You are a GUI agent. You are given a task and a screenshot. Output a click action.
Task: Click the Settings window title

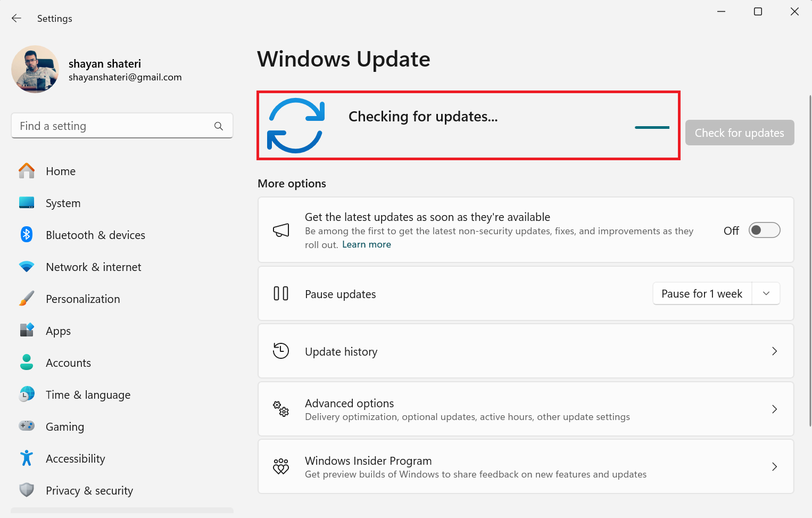tap(55, 18)
